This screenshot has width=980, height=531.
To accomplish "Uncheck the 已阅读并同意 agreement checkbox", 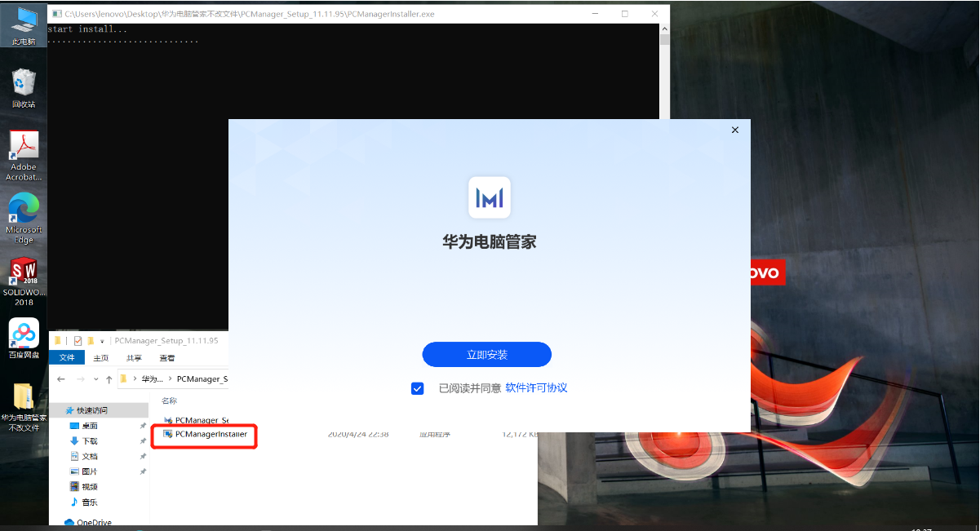I will coord(418,388).
